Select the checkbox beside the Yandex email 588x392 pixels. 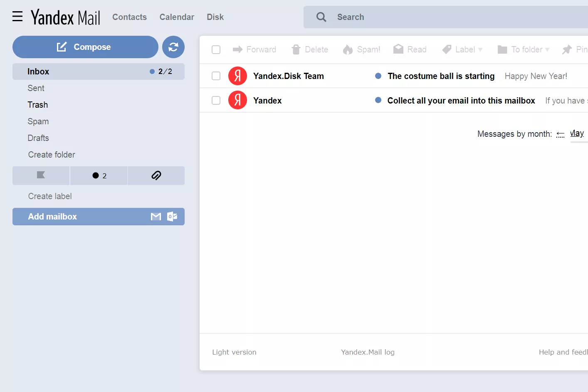click(x=216, y=100)
